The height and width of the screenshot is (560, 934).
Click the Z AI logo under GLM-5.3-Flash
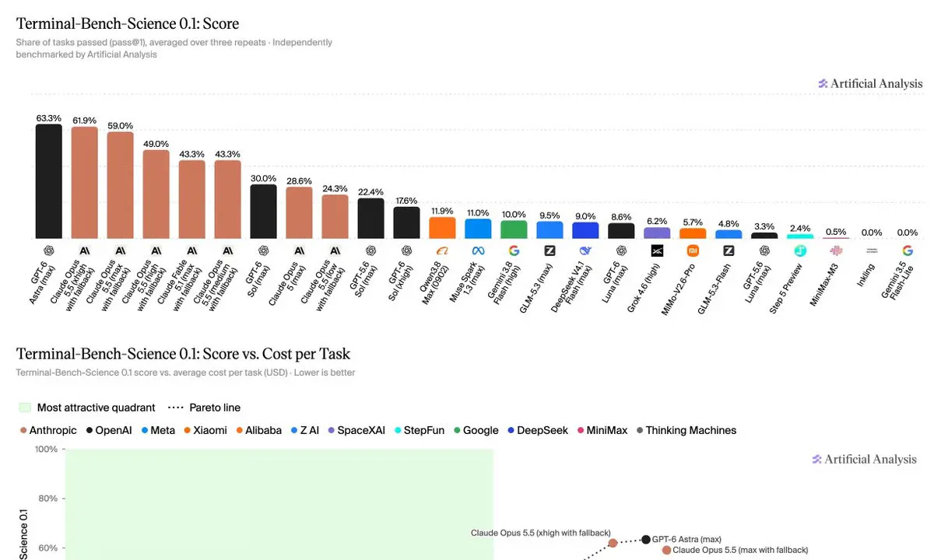coord(729,250)
